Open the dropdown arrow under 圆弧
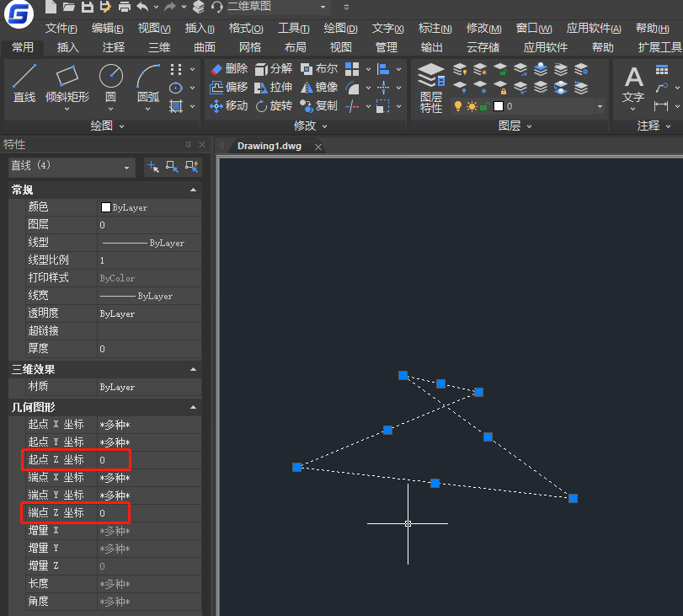 point(148,109)
